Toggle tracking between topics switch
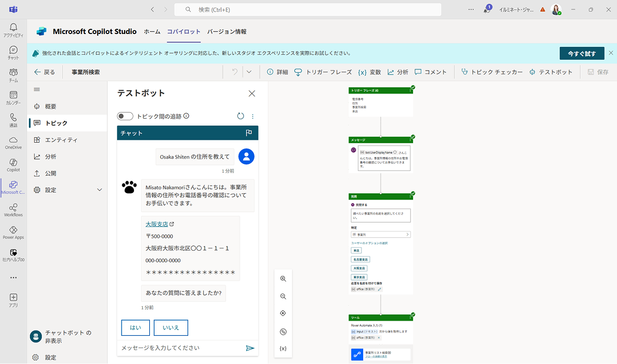617x364 pixels. [125, 116]
